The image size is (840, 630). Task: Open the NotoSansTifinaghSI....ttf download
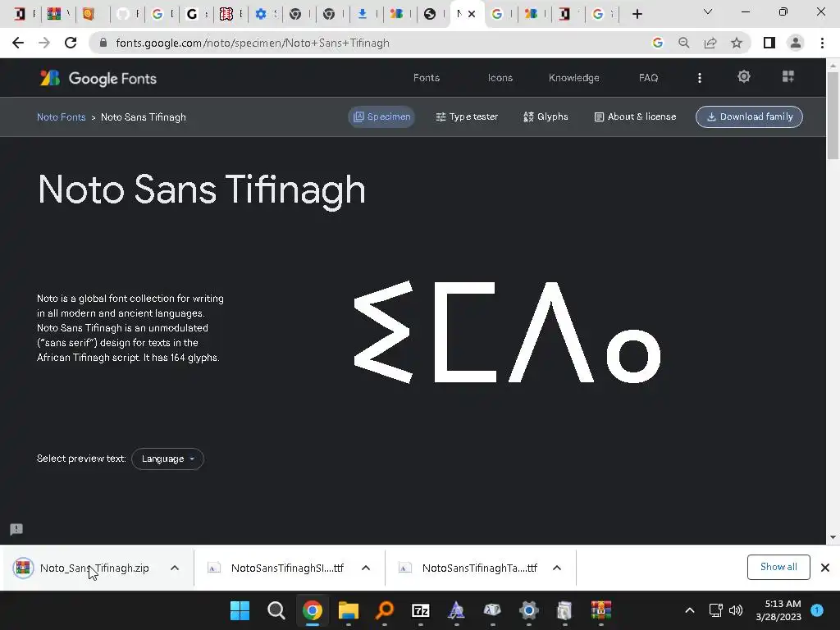[276, 568]
